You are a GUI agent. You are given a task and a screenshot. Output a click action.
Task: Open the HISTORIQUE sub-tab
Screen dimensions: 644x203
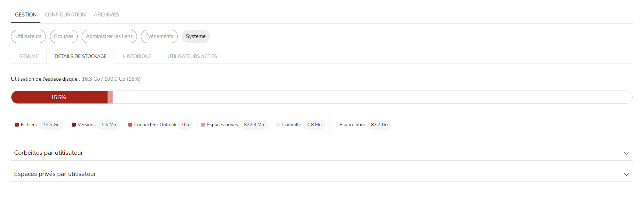coord(137,56)
